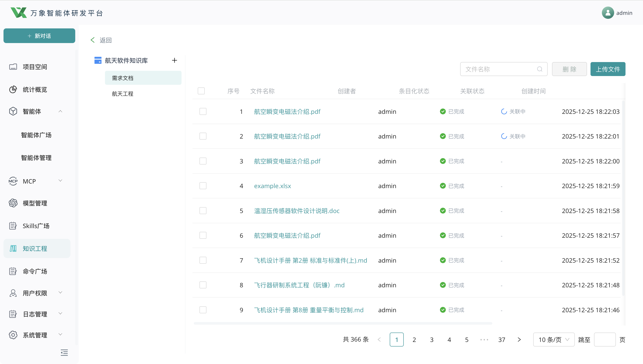Click the pagination ellipsis jump icon
The width and height of the screenshot is (643, 364).
[484, 340]
